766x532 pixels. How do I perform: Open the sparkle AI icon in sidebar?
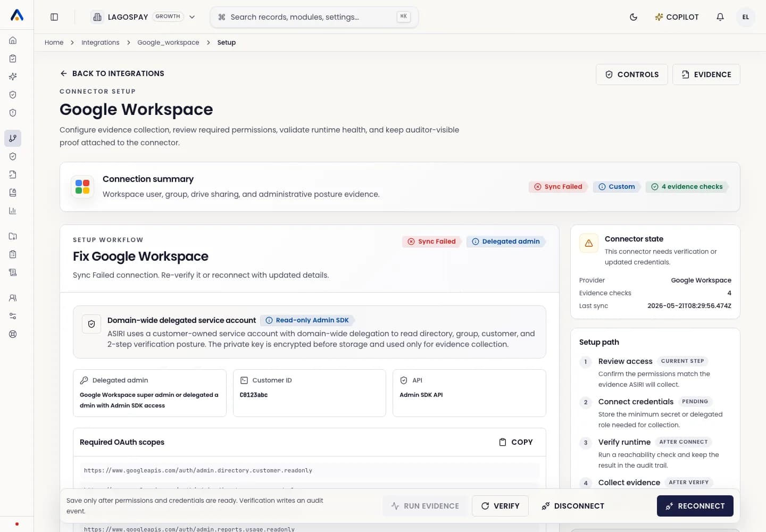13,77
